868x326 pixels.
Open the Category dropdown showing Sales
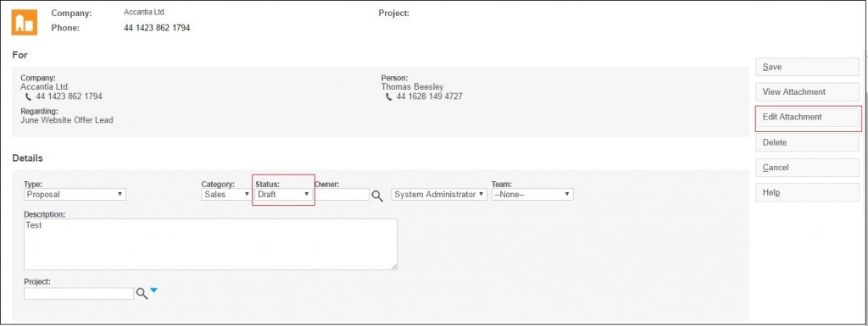pos(227,195)
